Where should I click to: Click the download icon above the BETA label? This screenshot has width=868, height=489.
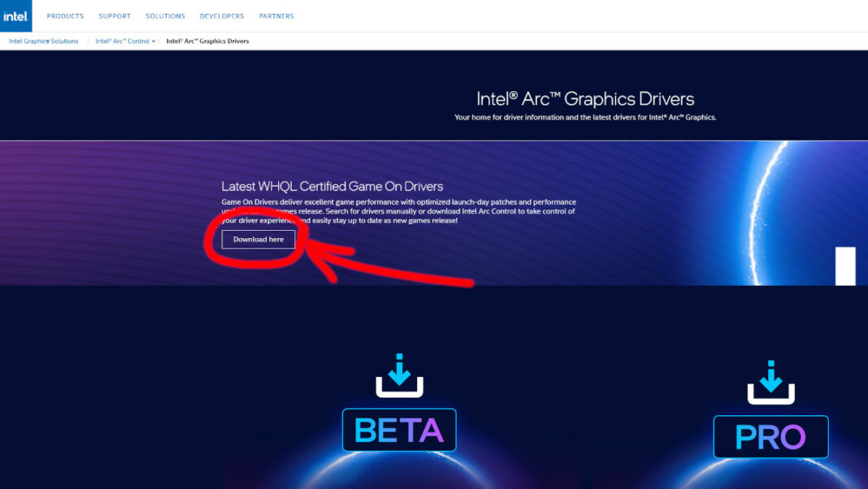(399, 375)
